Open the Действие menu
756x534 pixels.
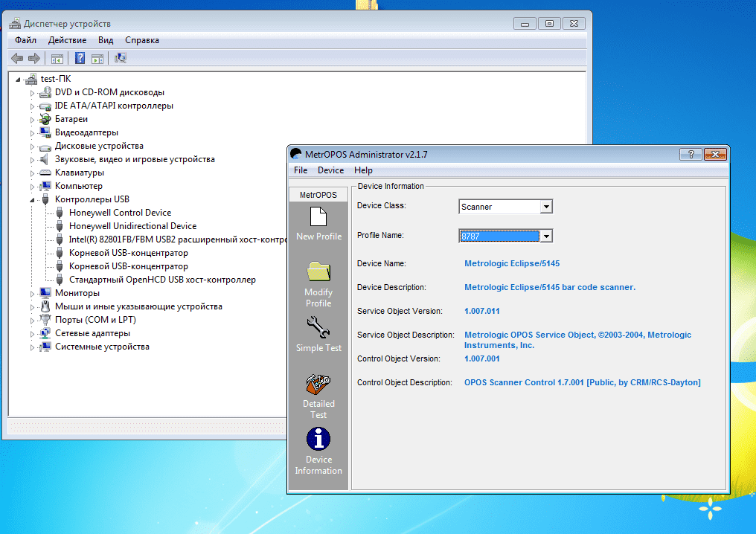coord(67,40)
